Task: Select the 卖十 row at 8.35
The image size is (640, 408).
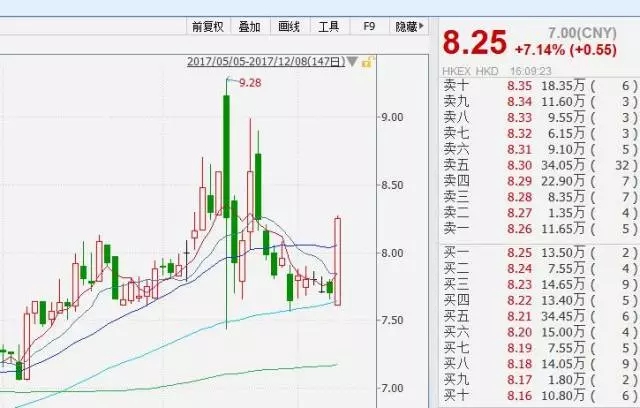Action: coord(540,86)
